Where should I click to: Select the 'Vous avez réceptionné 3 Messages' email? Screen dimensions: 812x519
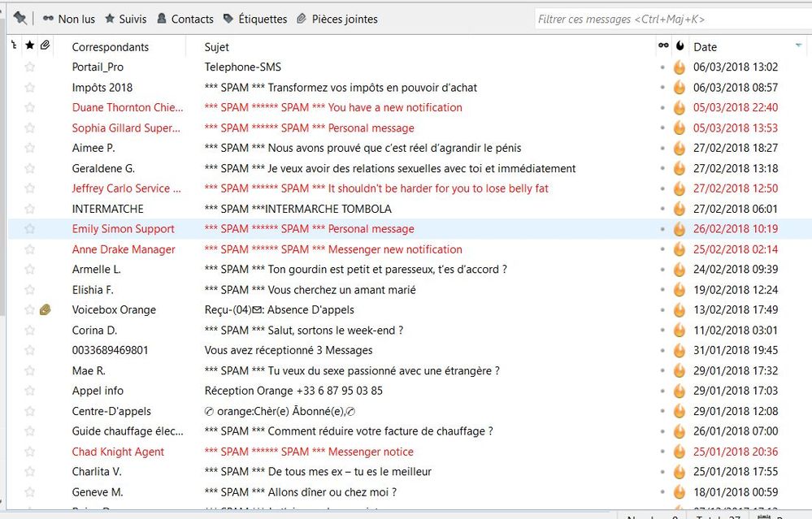pyautogui.click(x=288, y=350)
